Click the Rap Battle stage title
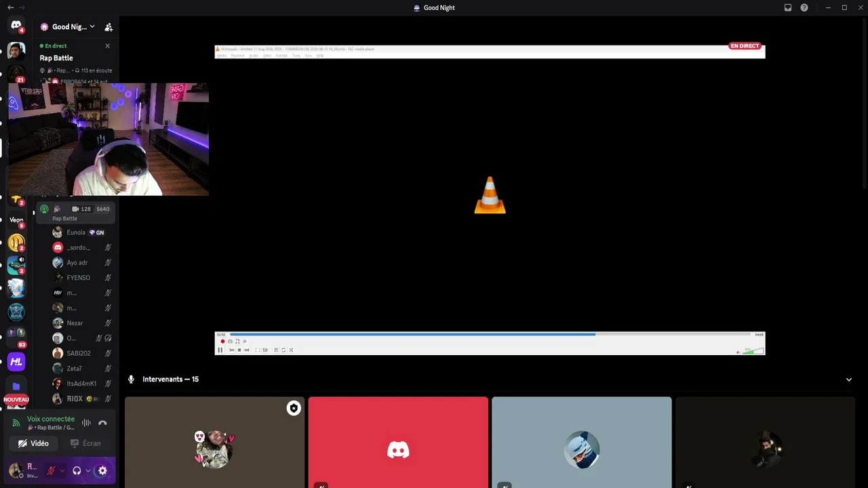The height and width of the screenshot is (488, 868). (56, 58)
